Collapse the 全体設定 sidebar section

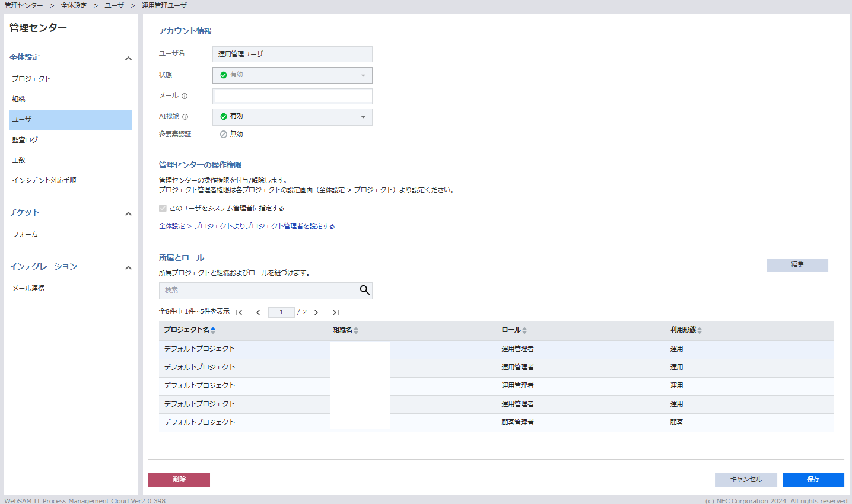(x=128, y=58)
